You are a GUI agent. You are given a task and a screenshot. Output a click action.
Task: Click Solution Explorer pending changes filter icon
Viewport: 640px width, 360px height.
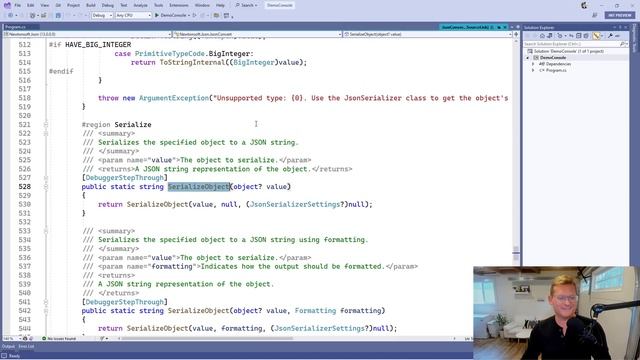tap(560, 36)
